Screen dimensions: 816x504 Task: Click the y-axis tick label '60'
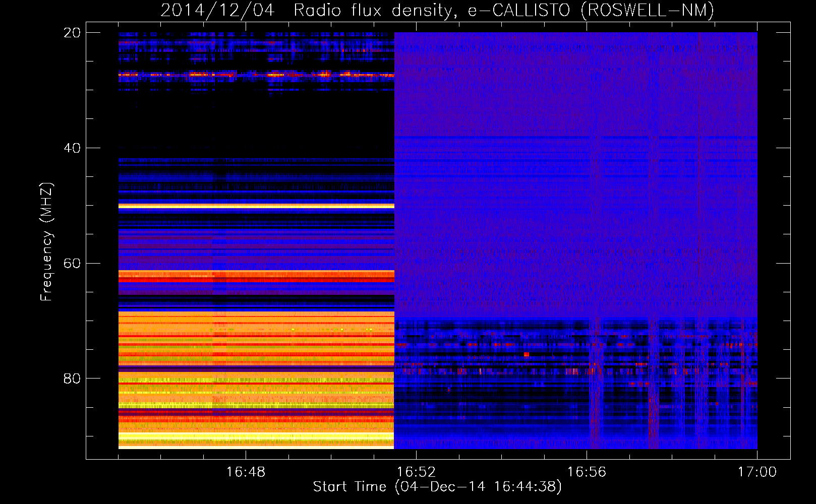(x=72, y=264)
